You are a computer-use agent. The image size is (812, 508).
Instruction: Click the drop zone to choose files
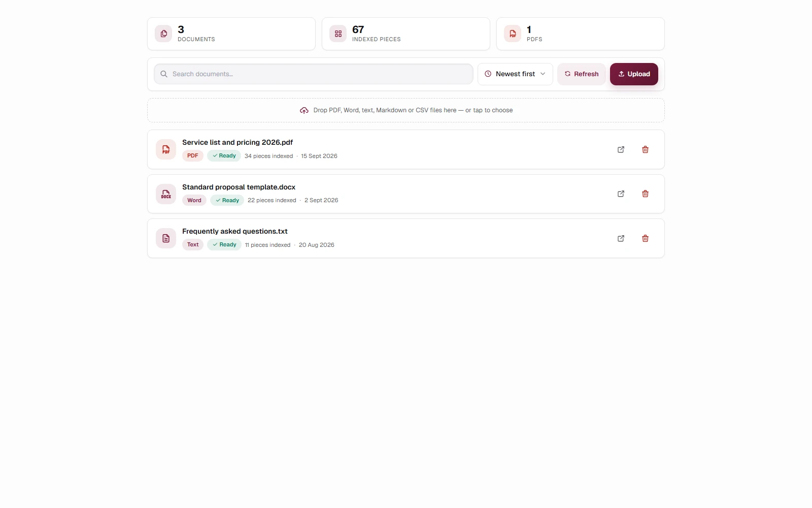(x=406, y=110)
